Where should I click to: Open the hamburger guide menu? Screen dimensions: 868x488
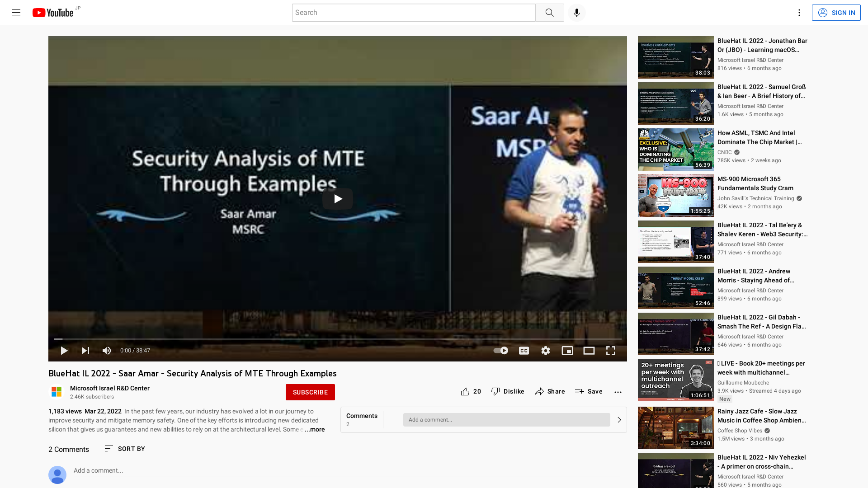click(16, 13)
